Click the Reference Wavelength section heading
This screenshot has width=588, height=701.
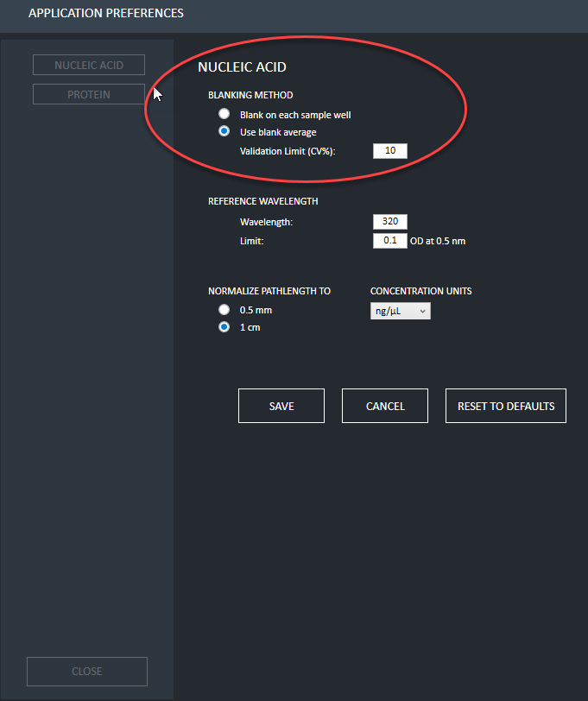tap(262, 201)
